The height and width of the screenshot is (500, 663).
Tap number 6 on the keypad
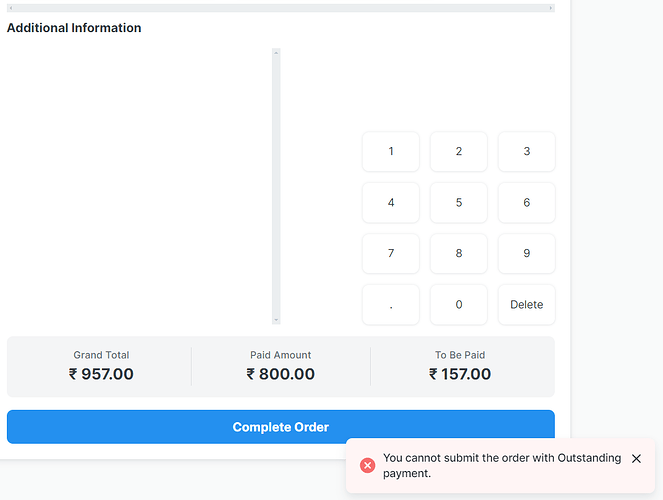pos(526,202)
